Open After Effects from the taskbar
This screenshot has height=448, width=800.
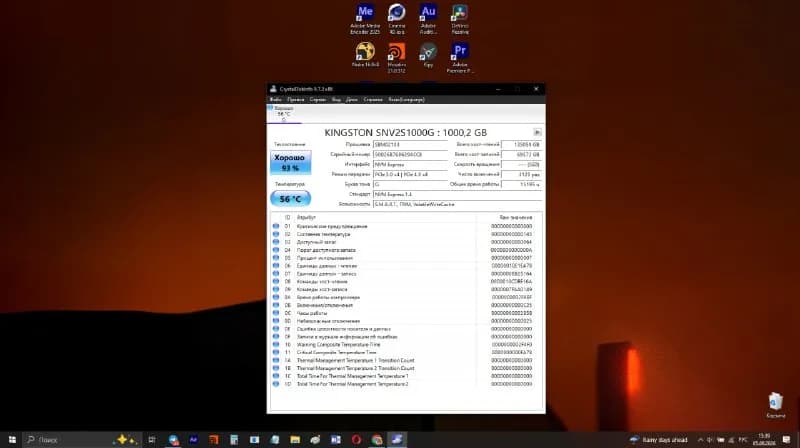click(x=193, y=439)
